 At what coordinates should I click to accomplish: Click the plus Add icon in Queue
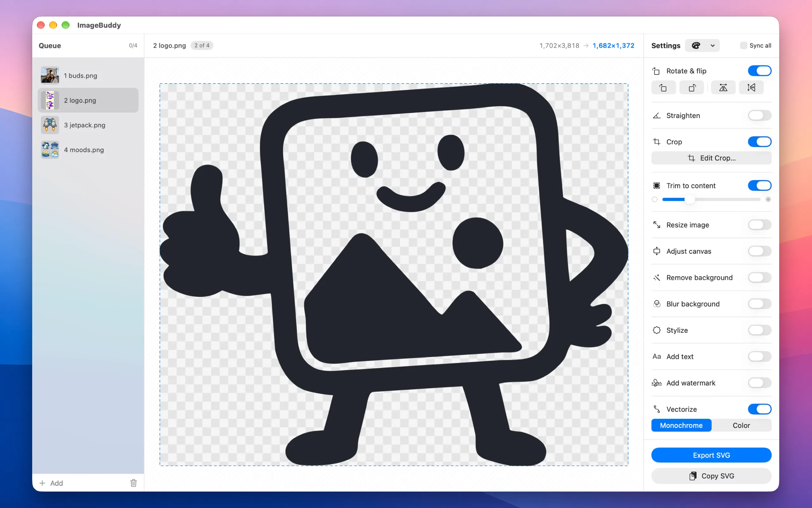click(42, 483)
